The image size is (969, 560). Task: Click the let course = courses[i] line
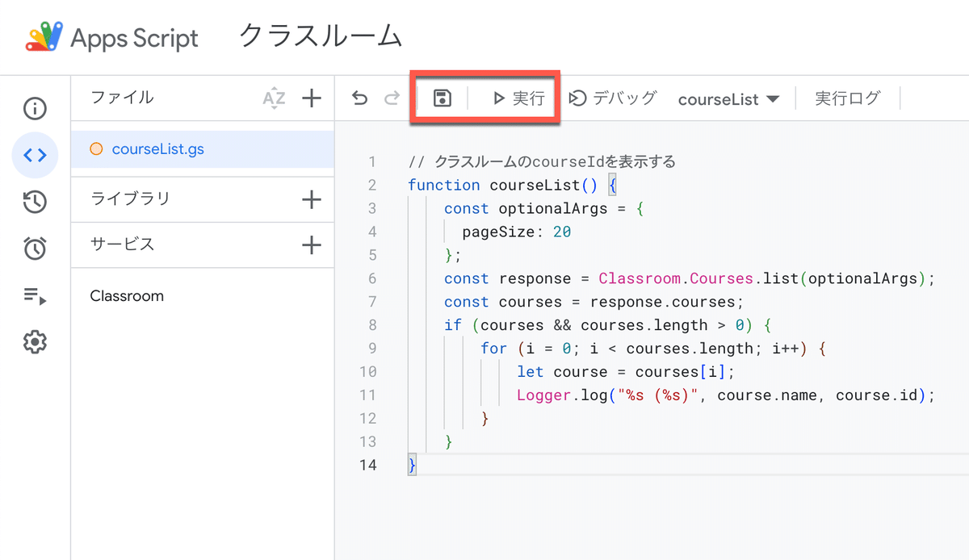pos(627,372)
